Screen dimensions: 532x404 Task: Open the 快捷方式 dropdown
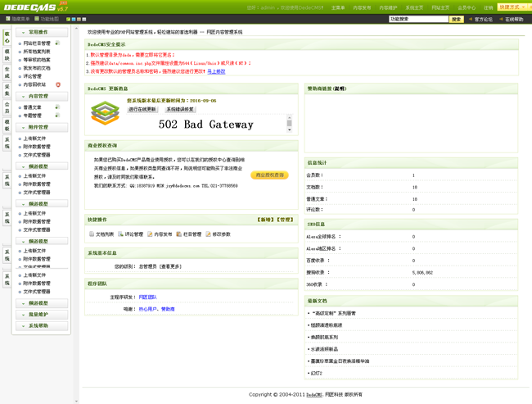point(513,7)
